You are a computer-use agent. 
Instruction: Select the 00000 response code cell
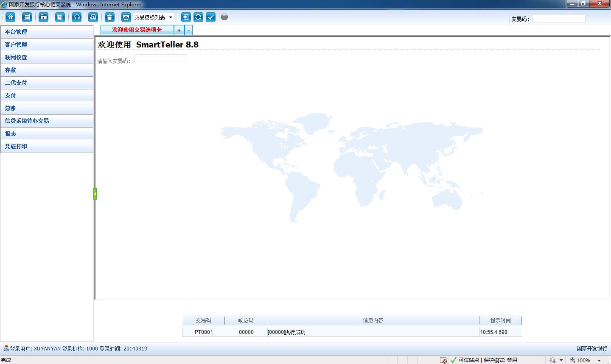(x=246, y=332)
